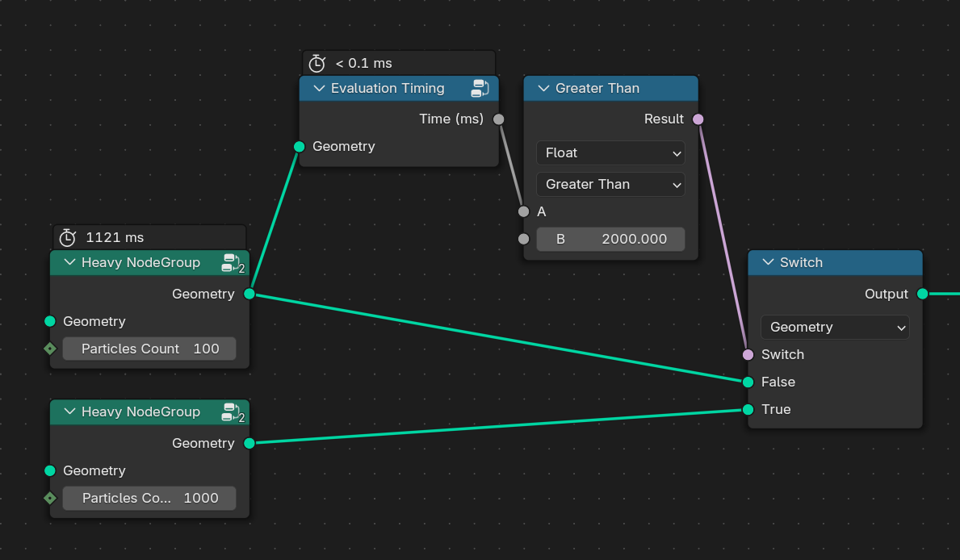
Task: Click the Result output socket on Greater Than
Action: pos(698,119)
